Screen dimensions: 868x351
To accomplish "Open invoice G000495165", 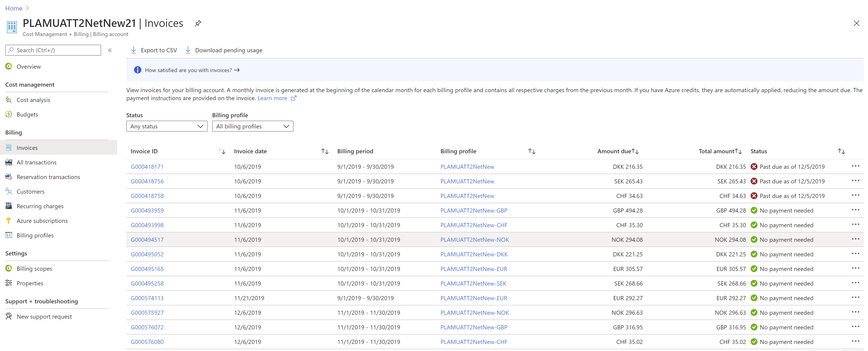I will (x=147, y=269).
